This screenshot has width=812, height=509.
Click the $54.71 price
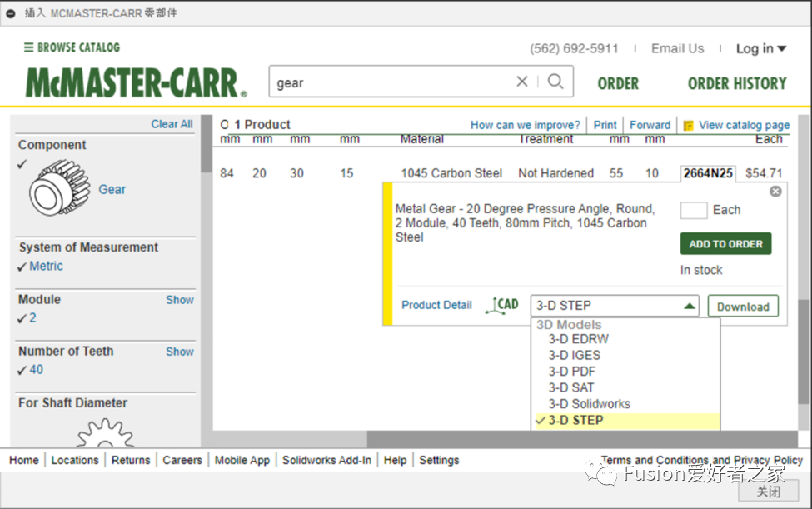point(764,173)
